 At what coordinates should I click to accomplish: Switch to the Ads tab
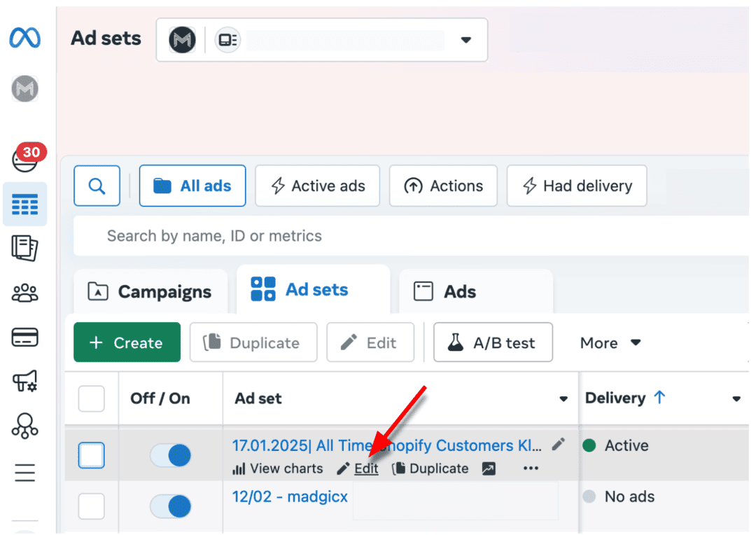(x=476, y=291)
